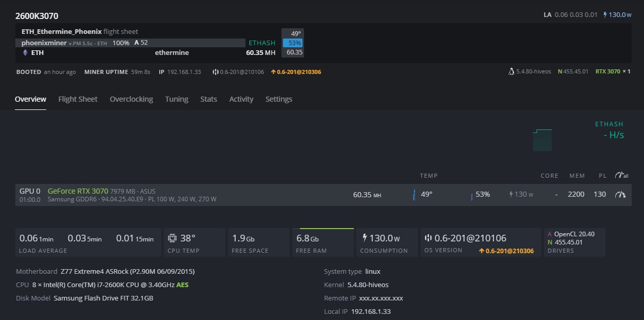The image size is (644, 320).
Task: Click the phoenixminer miner name
Action: click(44, 43)
